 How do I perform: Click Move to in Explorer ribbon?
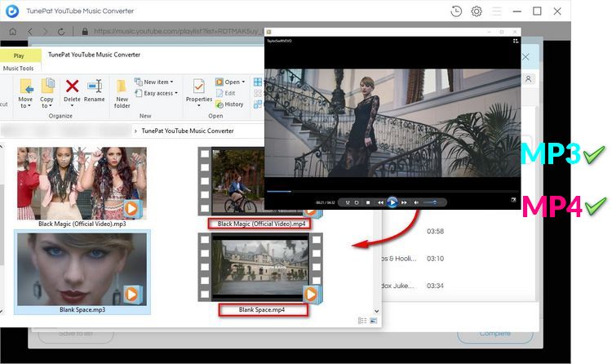pyautogui.click(x=25, y=93)
